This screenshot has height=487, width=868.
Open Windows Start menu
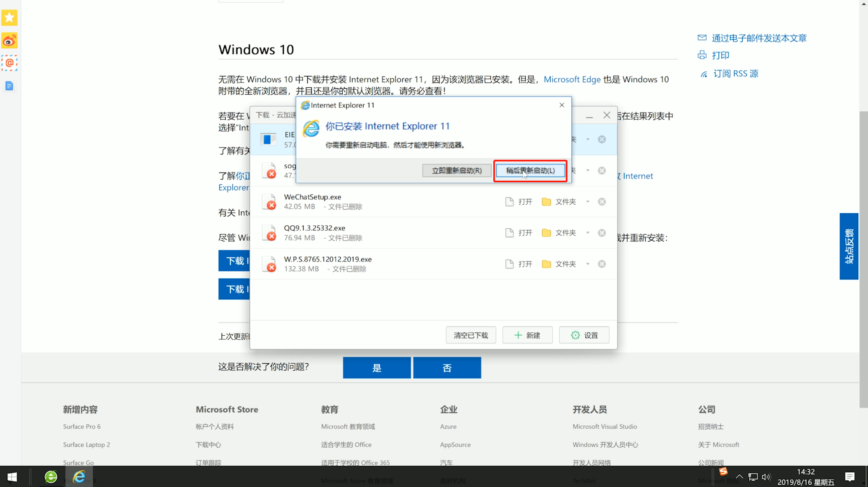(12, 477)
